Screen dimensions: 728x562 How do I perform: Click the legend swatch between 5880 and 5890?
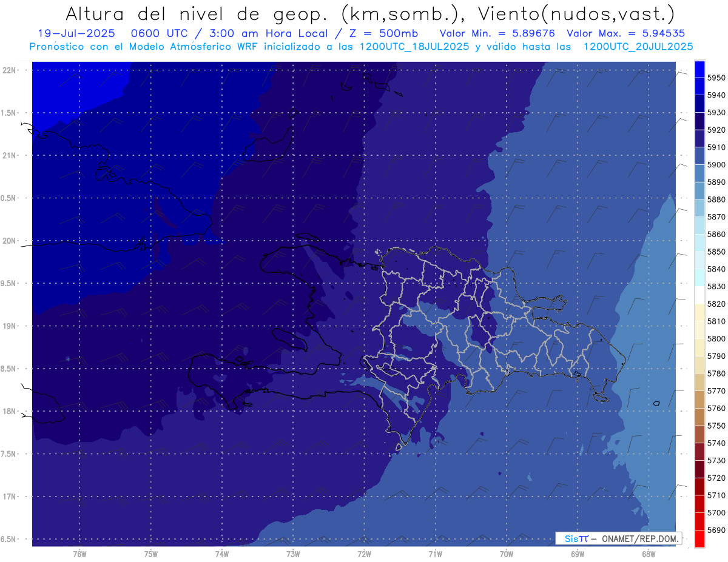click(699, 190)
